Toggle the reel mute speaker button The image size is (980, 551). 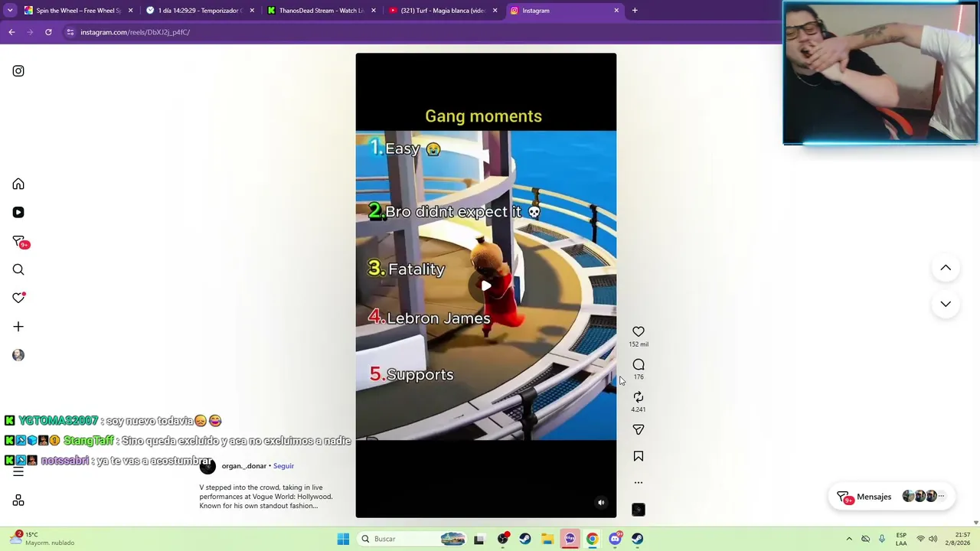(x=601, y=503)
